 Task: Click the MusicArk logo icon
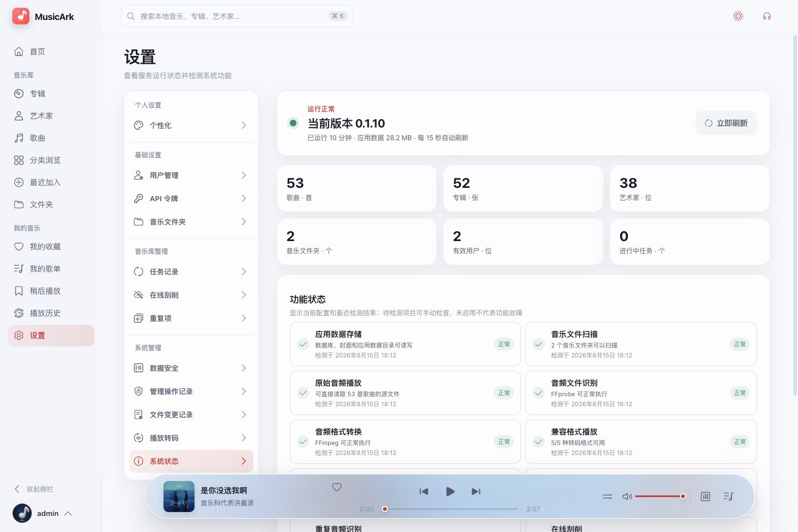(21, 16)
